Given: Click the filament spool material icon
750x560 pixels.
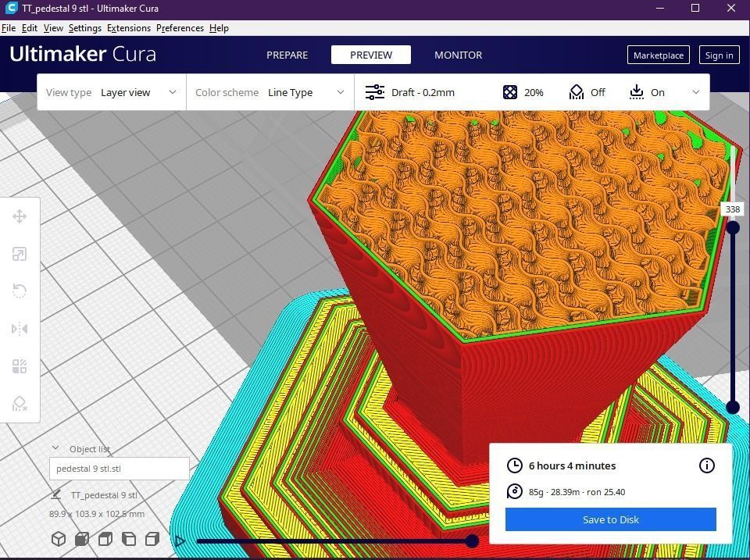Looking at the screenshot, I should coord(514,491).
